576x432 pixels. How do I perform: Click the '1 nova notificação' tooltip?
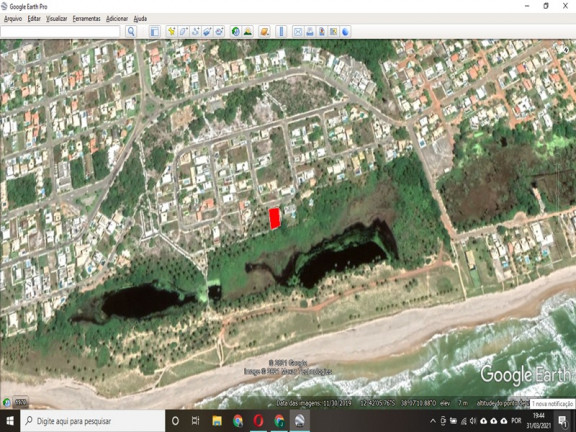[x=552, y=404]
